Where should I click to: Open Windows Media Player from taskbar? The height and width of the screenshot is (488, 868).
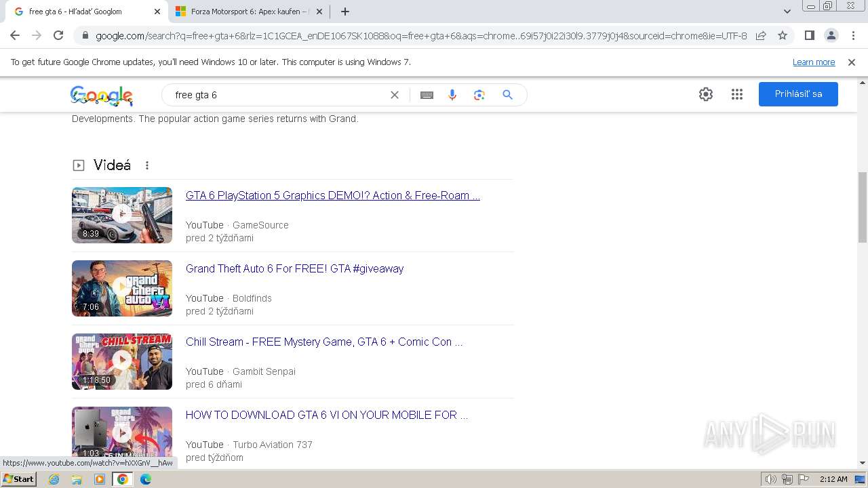[100, 479]
